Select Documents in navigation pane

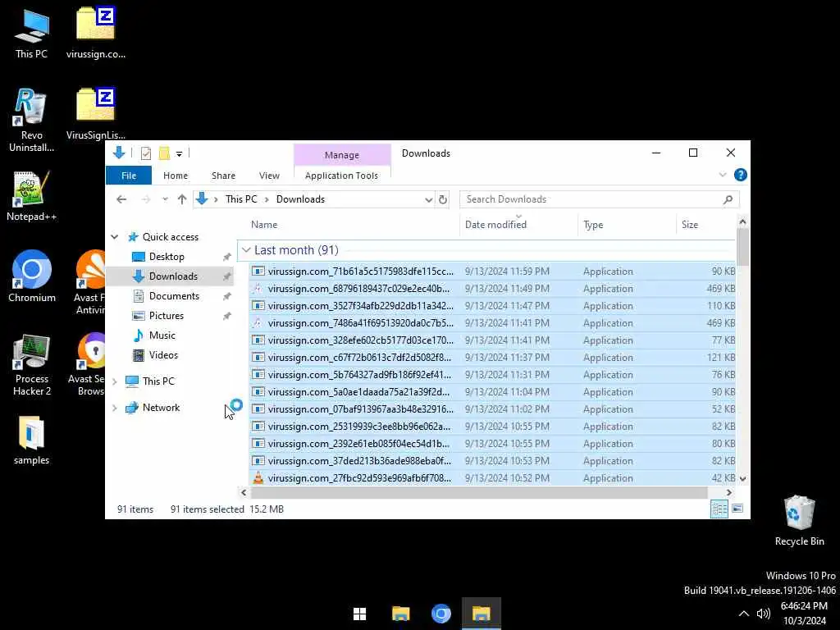pyautogui.click(x=174, y=296)
